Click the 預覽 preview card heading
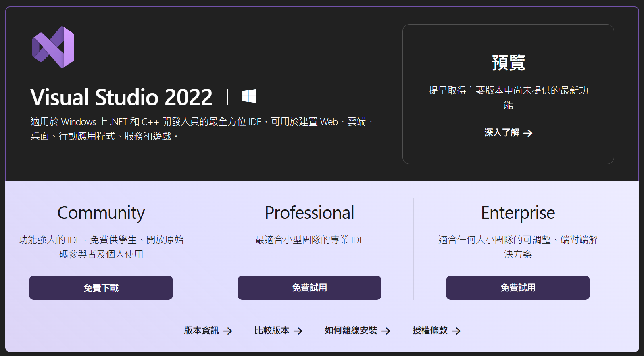 tap(508, 63)
